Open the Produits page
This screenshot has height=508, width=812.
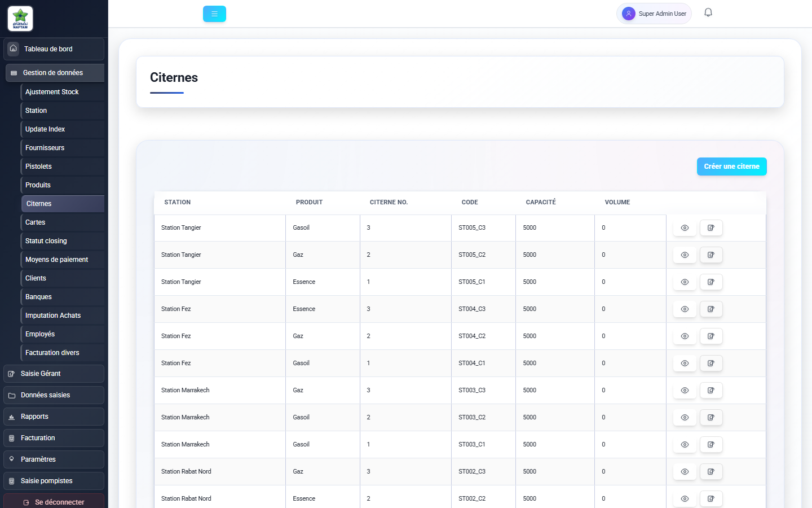[x=62, y=185]
